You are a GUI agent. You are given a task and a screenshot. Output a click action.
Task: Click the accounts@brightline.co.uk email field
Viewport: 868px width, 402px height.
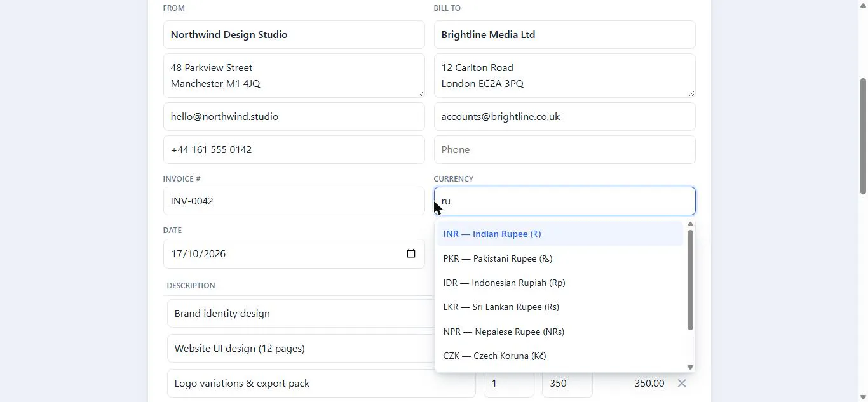pyautogui.click(x=564, y=116)
